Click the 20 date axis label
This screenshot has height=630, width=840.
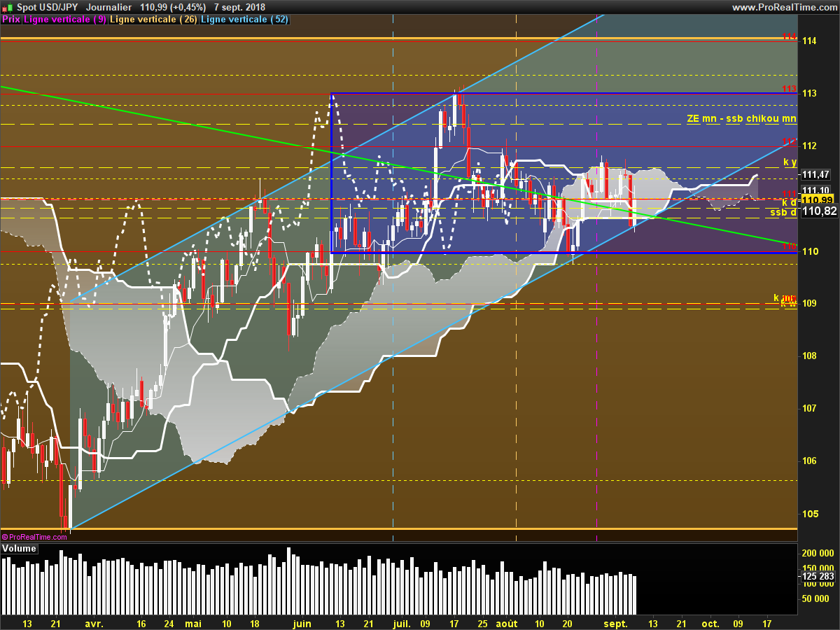pos(568,623)
